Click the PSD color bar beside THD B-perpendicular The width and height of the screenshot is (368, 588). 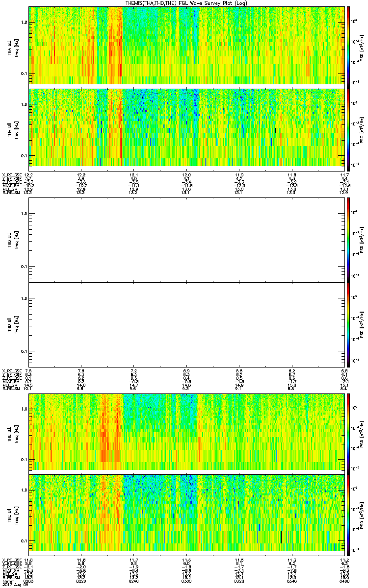coord(349,240)
